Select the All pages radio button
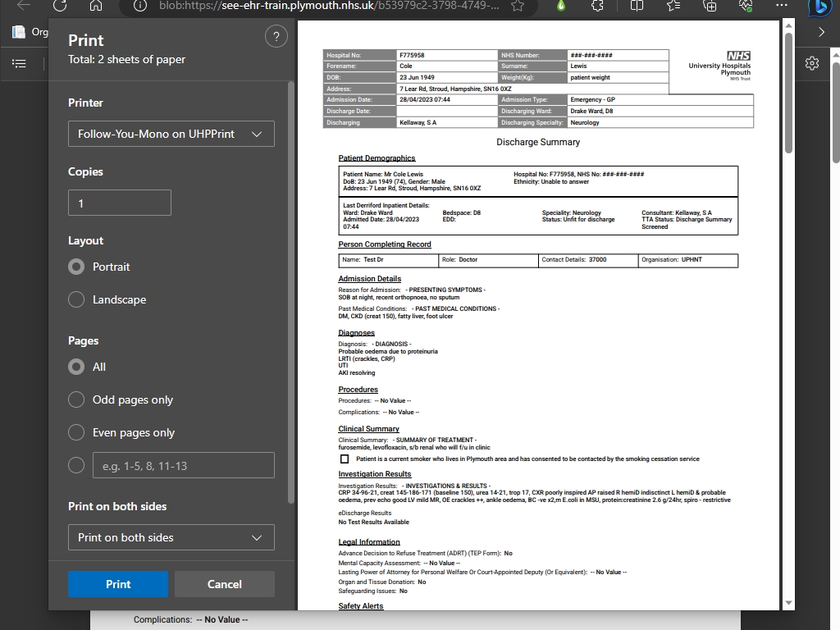This screenshot has width=840, height=630. pos(76,367)
